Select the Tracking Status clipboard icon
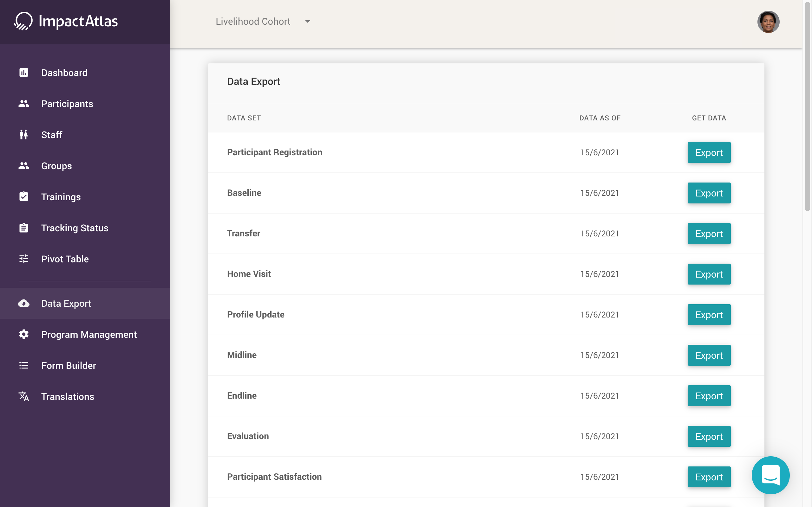 coord(23,228)
